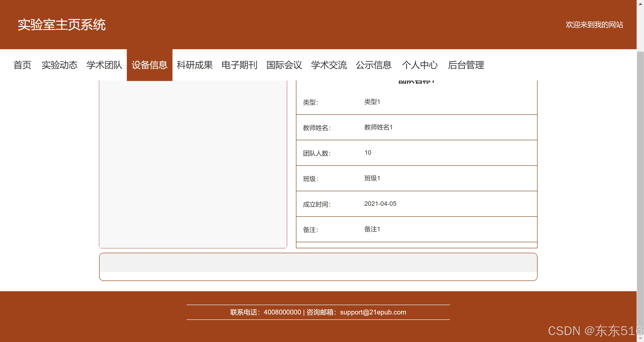The height and width of the screenshot is (342, 644).
Task: Open the 电子期刊 menu item
Action: click(239, 65)
